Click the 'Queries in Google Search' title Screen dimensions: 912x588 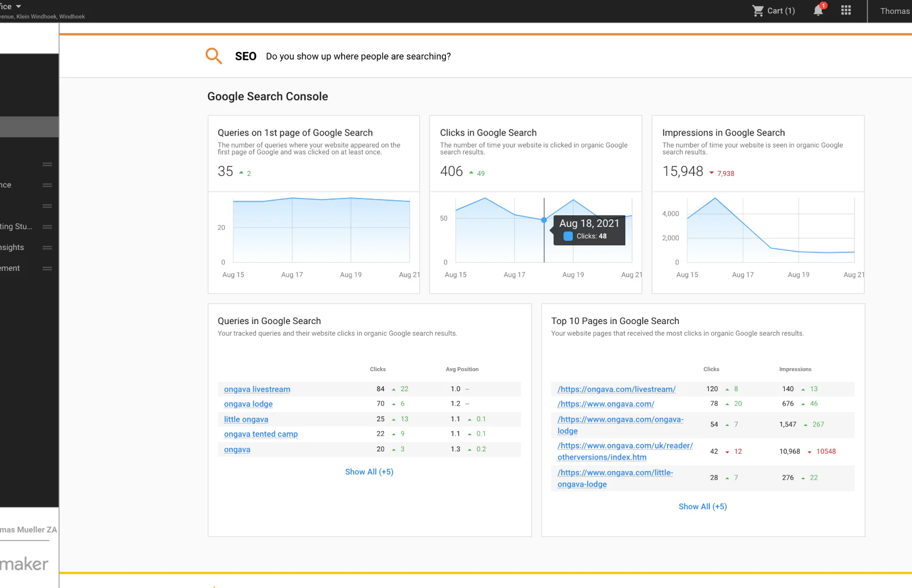[269, 321]
